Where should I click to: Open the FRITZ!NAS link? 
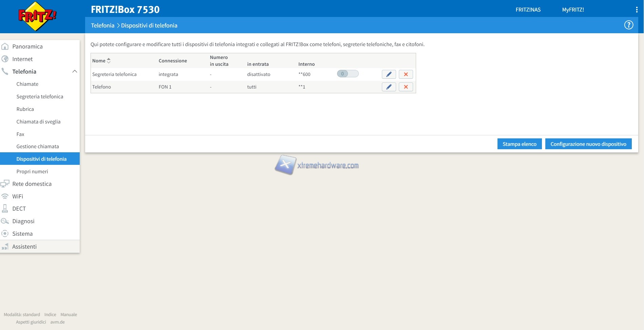point(528,10)
